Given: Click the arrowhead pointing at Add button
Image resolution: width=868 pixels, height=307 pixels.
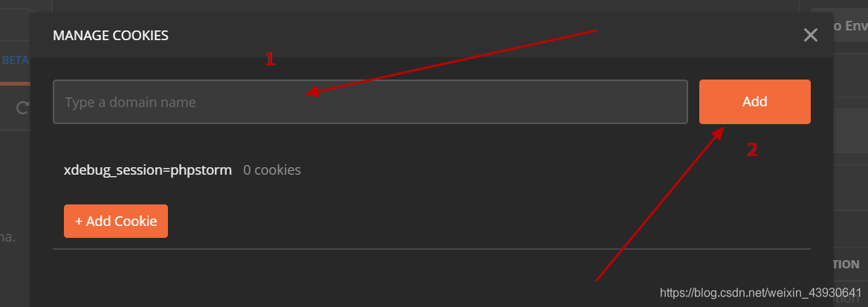Looking at the screenshot, I should [x=720, y=132].
